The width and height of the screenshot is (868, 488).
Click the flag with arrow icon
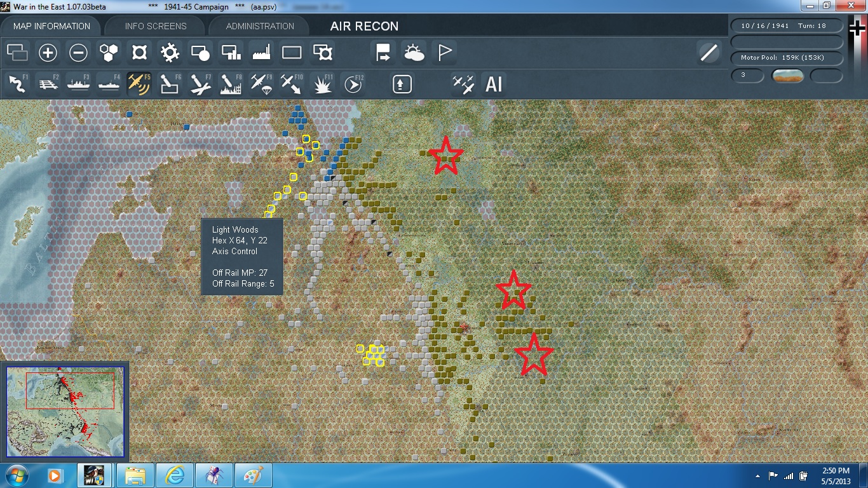(x=383, y=53)
